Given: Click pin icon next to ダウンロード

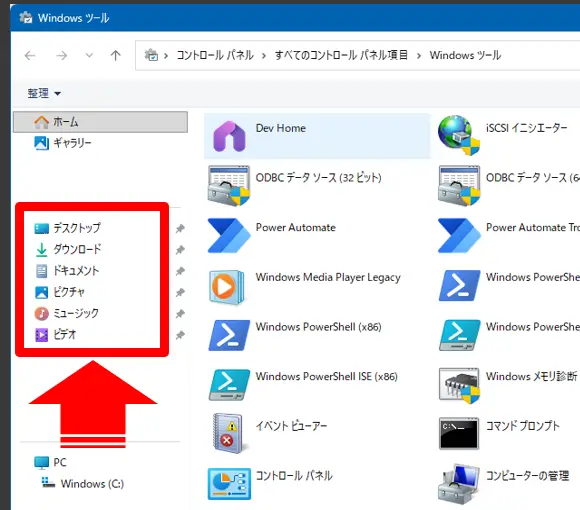Looking at the screenshot, I should click(180, 250).
